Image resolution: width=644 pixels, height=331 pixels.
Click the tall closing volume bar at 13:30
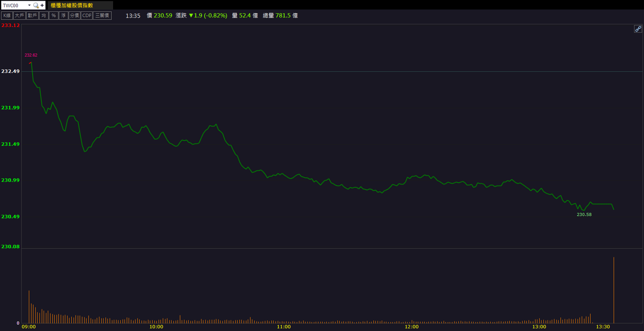(614, 290)
